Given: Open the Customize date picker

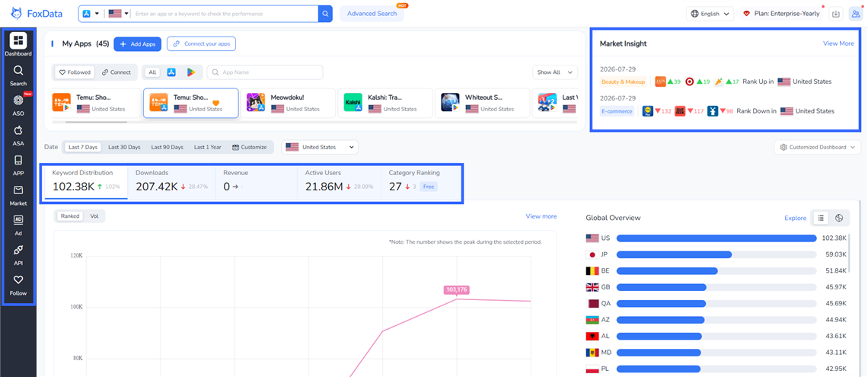Looking at the screenshot, I should (249, 147).
